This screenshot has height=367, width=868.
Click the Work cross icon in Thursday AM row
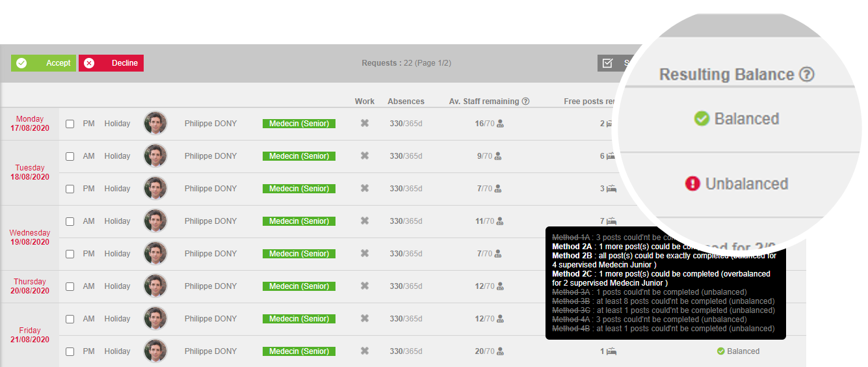point(365,286)
